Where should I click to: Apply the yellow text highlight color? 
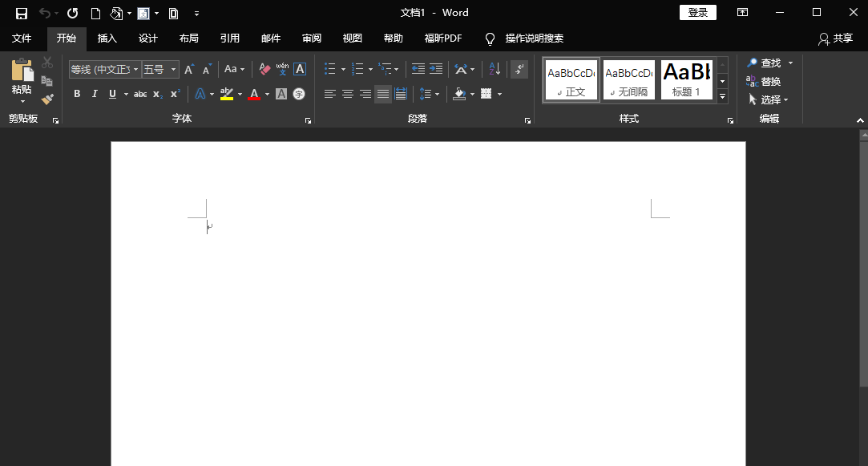point(227,94)
